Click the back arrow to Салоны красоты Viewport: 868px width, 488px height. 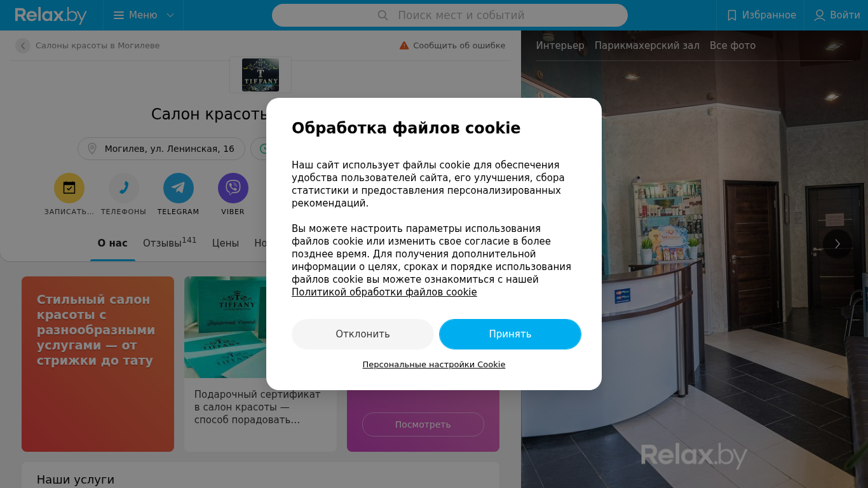click(x=23, y=46)
